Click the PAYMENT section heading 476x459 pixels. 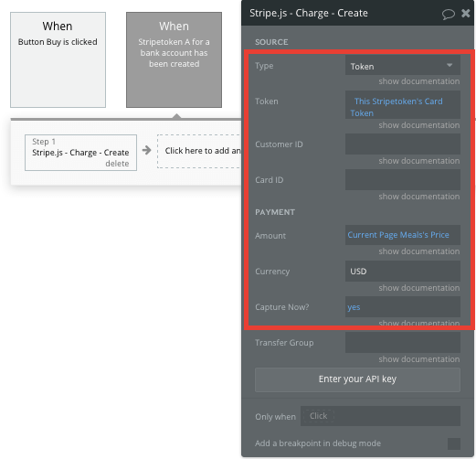coord(275,212)
